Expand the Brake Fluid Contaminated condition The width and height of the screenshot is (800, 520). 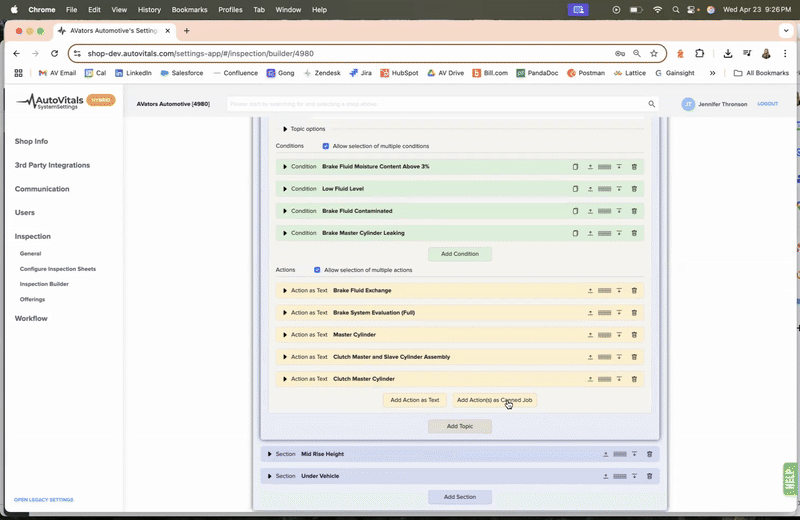tap(285, 211)
